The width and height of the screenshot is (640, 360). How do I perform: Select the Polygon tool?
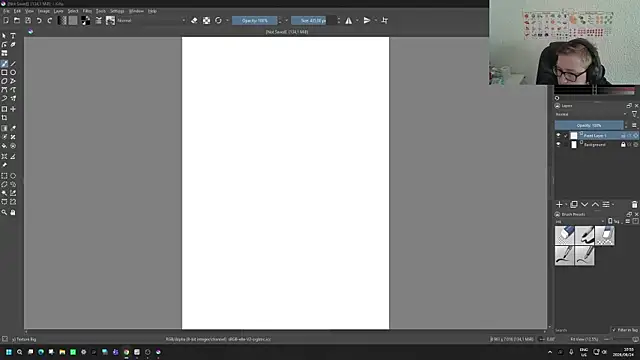click(x=4, y=81)
